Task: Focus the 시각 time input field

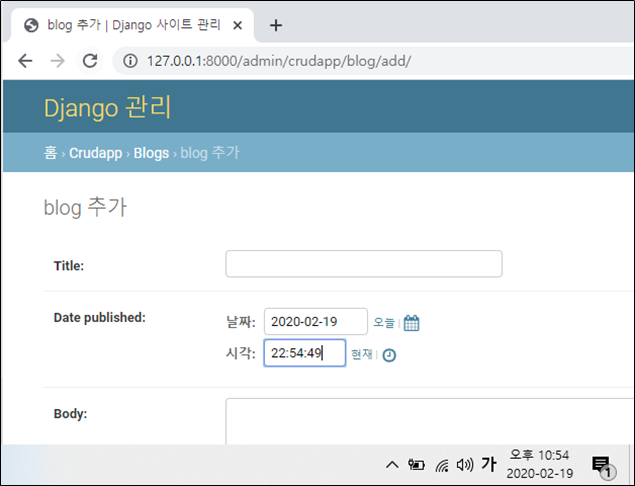Action: click(x=305, y=353)
